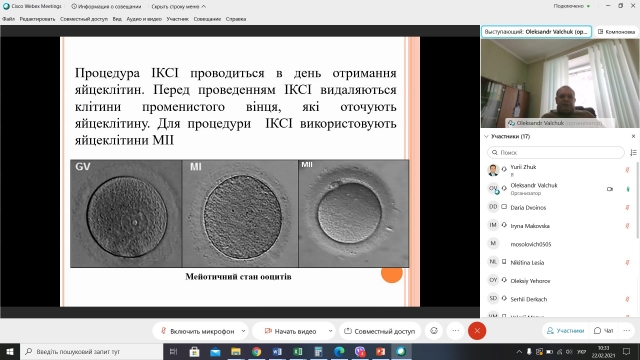
Task: Open panel options ellipsis beside Чат
Action: [627, 331]
